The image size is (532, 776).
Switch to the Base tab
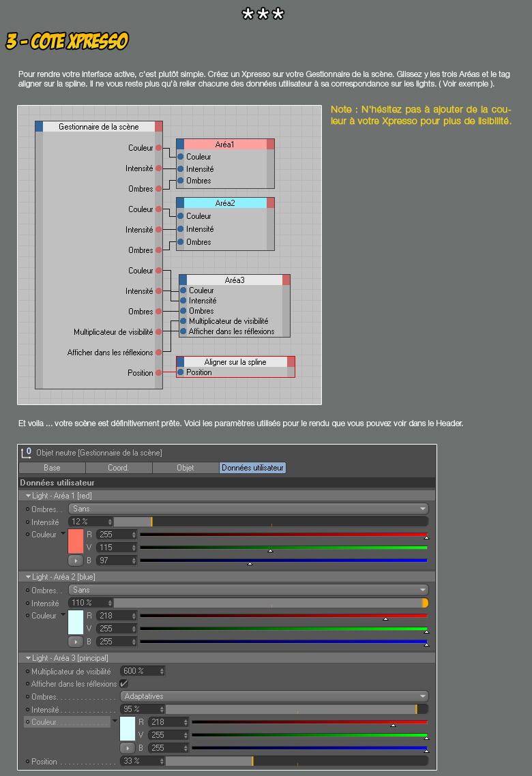(52, 468)
